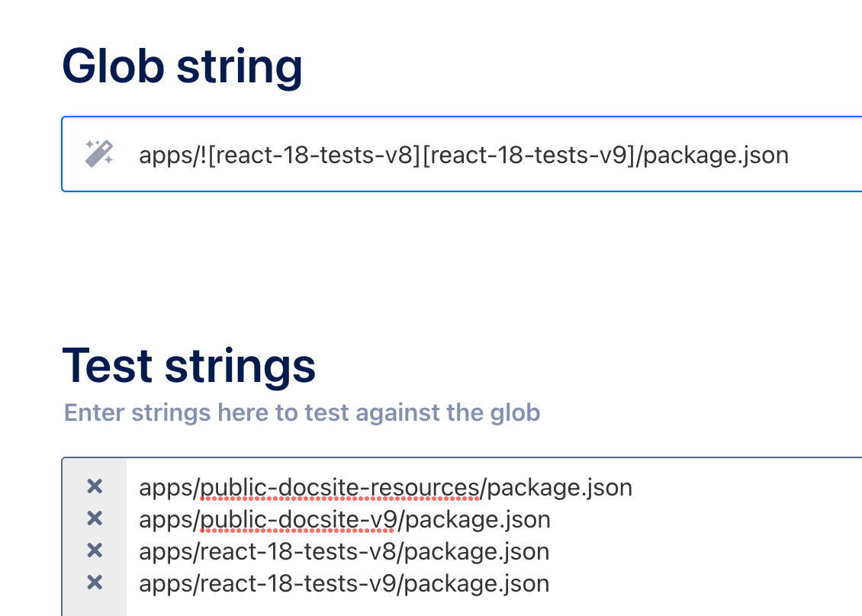Click the Test strings heading
Image resolution: width=862 pixels, height=616 pixels.
pos(189,365)
